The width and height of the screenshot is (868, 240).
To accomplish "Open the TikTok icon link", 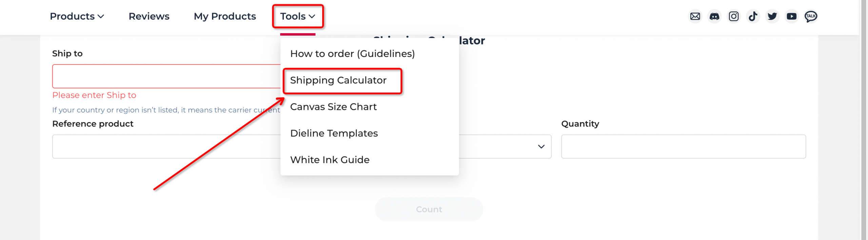I will tap(753, 16).
